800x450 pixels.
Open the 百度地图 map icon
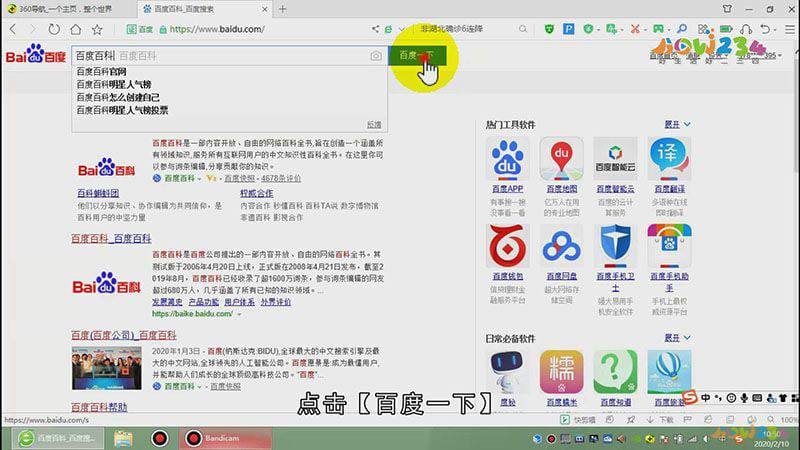click(561, 159)
